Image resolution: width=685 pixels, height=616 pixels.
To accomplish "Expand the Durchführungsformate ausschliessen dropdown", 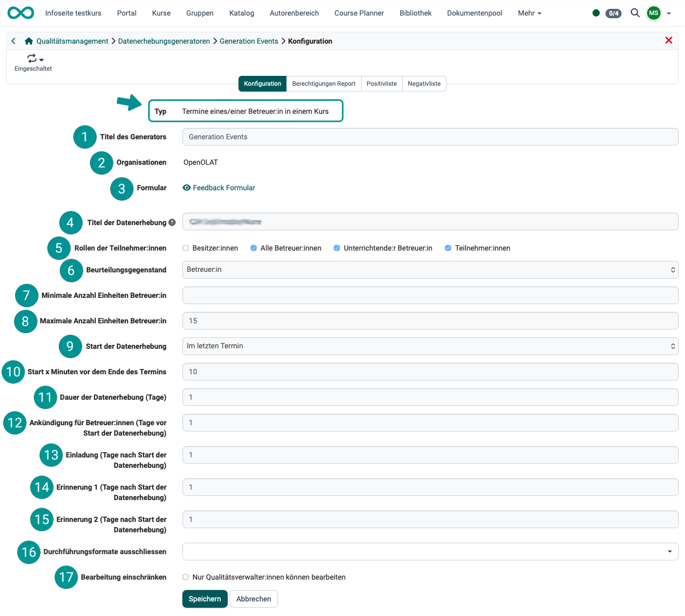I will [x=671, y=551].
